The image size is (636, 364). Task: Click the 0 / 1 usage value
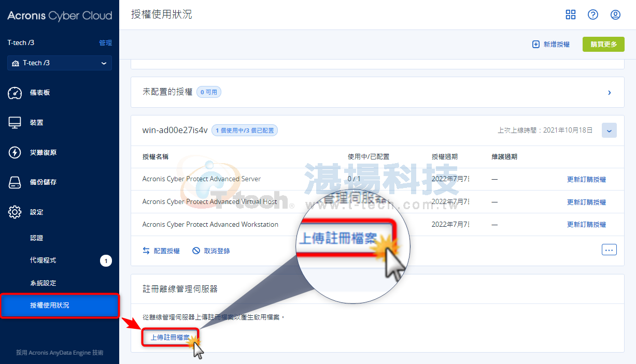click(x=354, y=179)
